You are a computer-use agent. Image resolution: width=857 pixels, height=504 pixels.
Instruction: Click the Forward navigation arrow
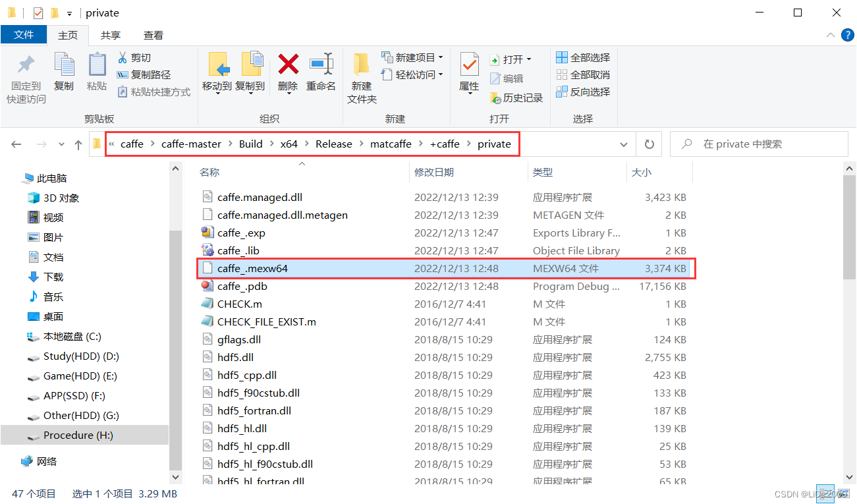click(x=41, y=144)
